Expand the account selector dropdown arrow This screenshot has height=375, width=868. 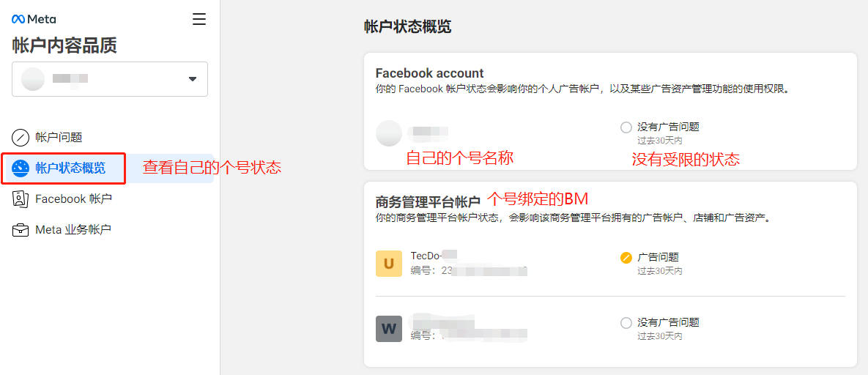(193, 79)
